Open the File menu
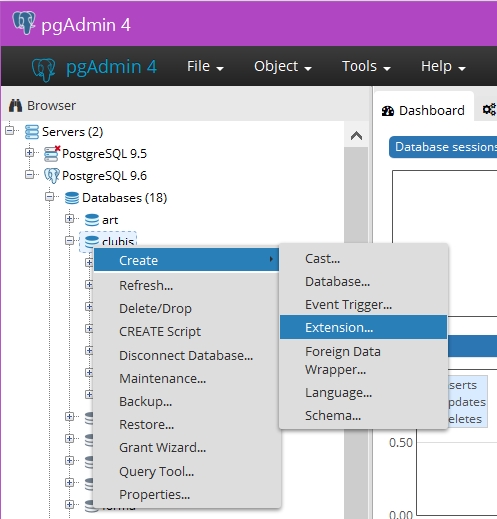The height and width of the screenshot is (519, 497). point(205,66)
